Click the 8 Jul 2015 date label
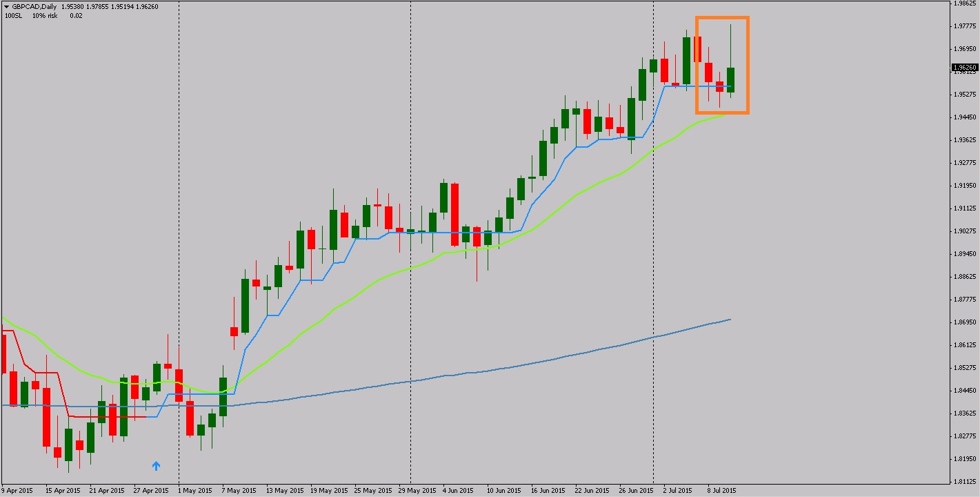 (722, 491)
